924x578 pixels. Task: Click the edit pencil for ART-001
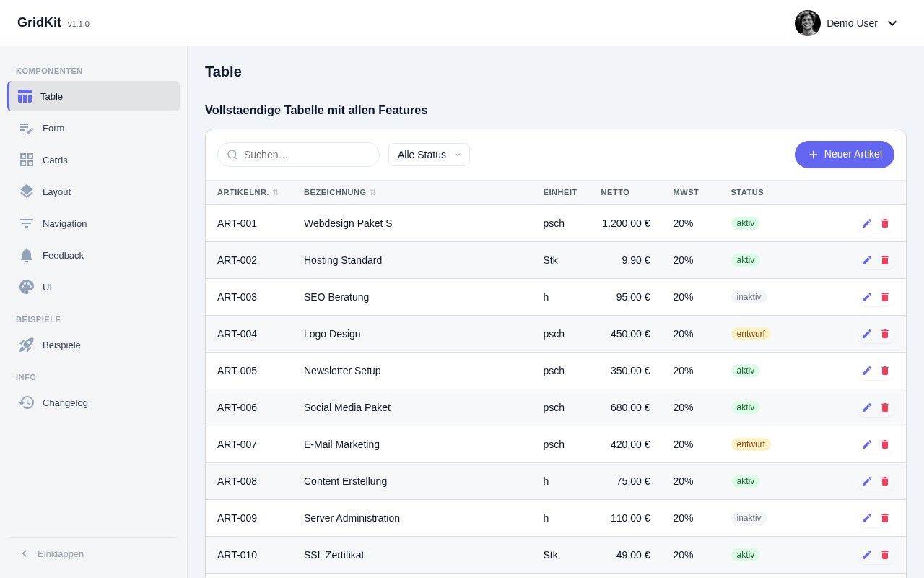[867, 223]
